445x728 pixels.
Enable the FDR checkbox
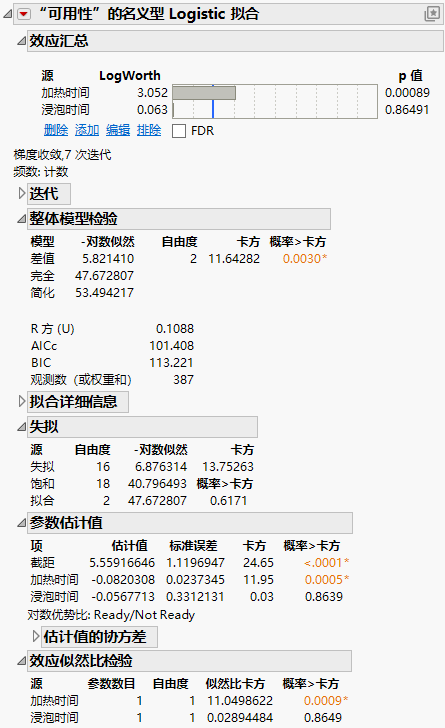click(179, 131)
